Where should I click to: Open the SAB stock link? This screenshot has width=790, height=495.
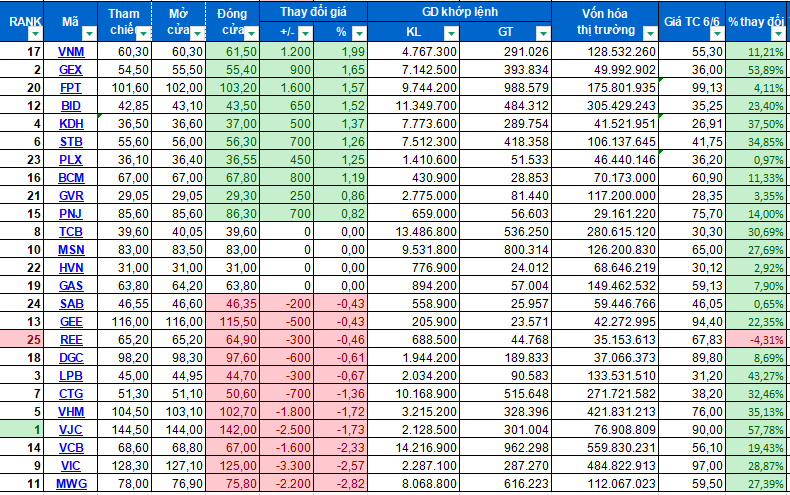(71, 304)
